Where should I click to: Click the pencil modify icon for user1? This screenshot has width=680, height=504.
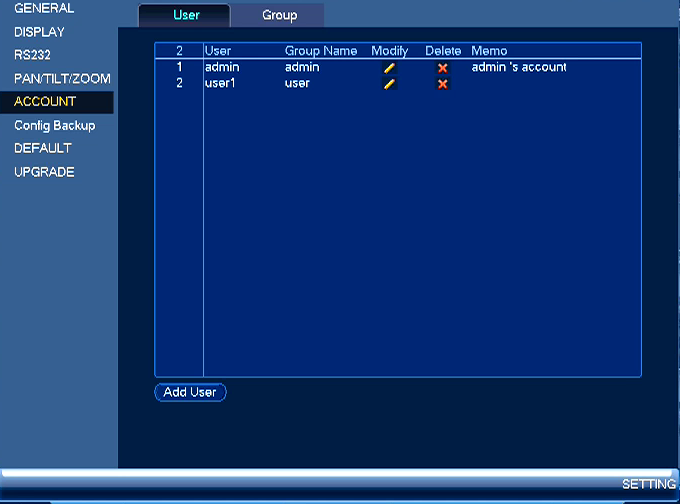(389, 84)
